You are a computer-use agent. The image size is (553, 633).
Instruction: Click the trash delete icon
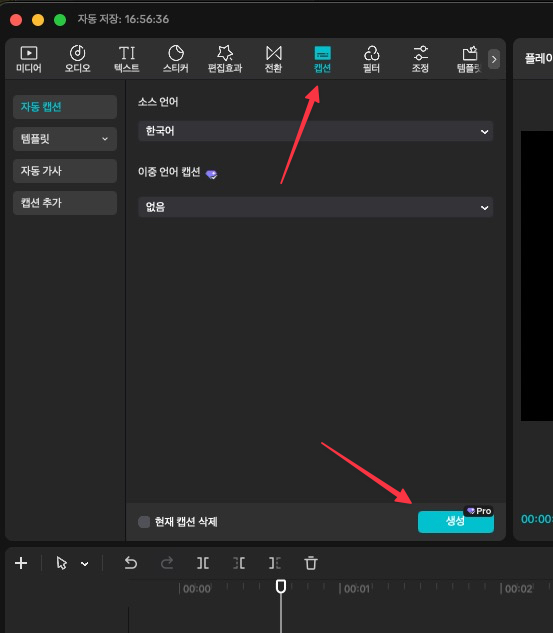311,563
